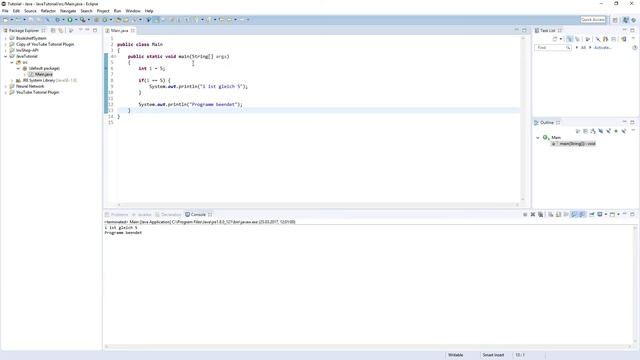The image size is (640, 360).
Task: Click the Open Console icon
Action: coord(612,214)
